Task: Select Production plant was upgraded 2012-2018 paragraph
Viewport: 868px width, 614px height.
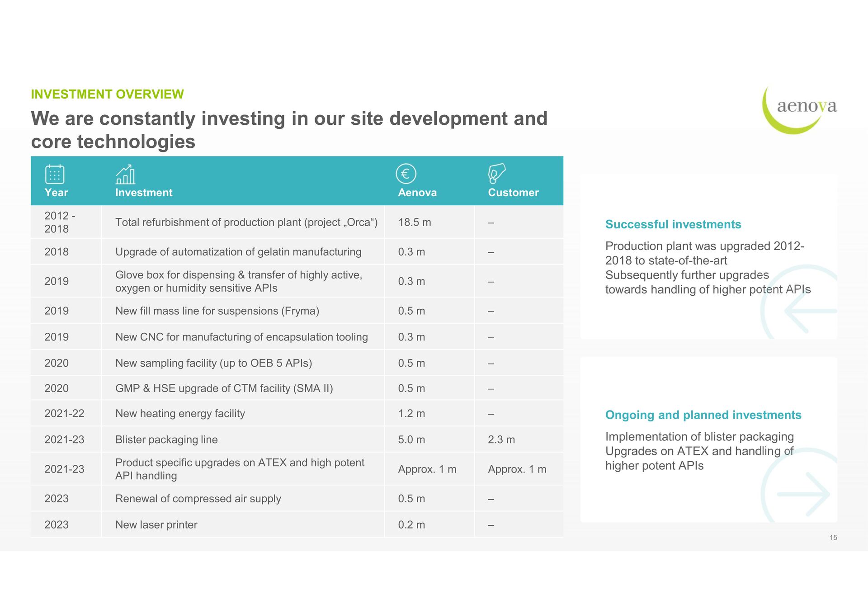Action: coord(708,268)
